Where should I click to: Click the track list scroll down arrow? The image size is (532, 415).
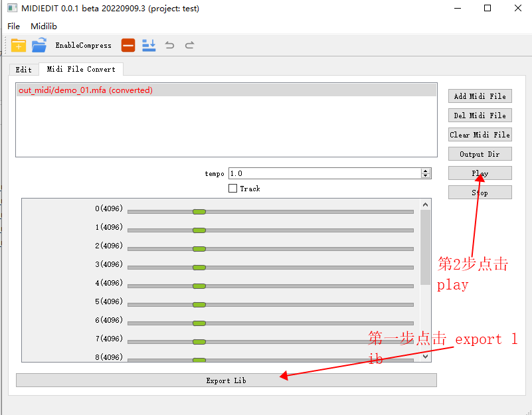pyautogui.click(x=425, y=357)
